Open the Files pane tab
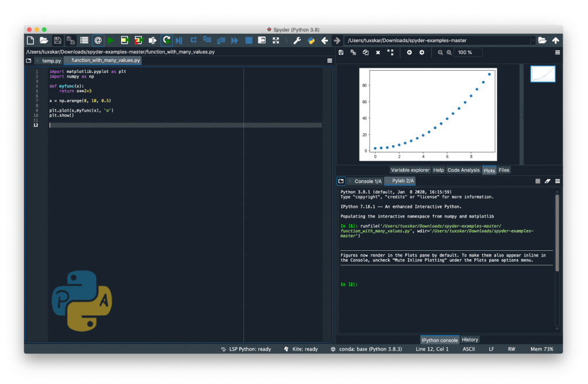The image size is (588, 384). tap(504, 170)
